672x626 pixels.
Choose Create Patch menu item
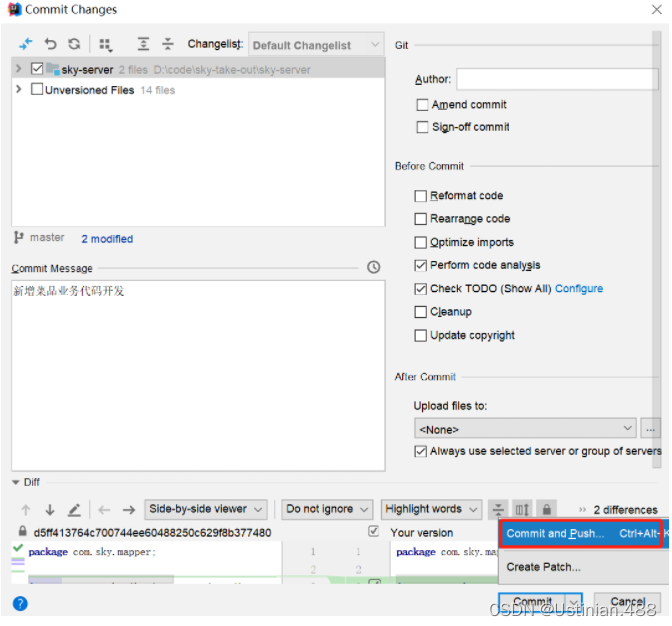click(x=583, y=567)
